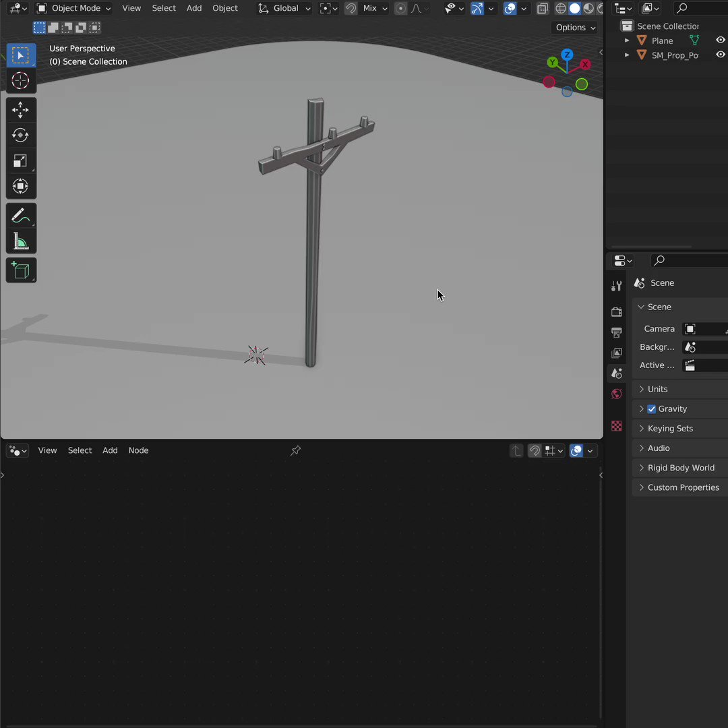The height and width of the screenshot is (728, 728).
Task: Open the Object menu
Action: [224, 8]
